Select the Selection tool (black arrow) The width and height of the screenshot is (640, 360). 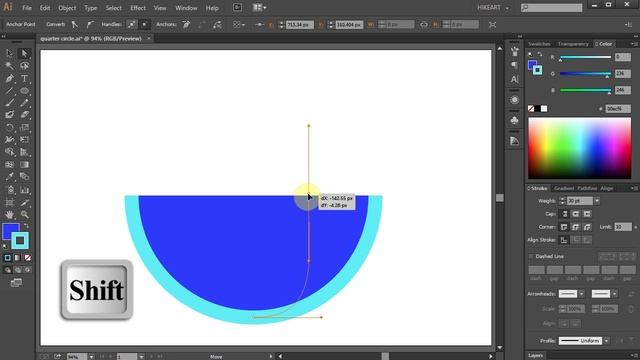click(9, 53)
